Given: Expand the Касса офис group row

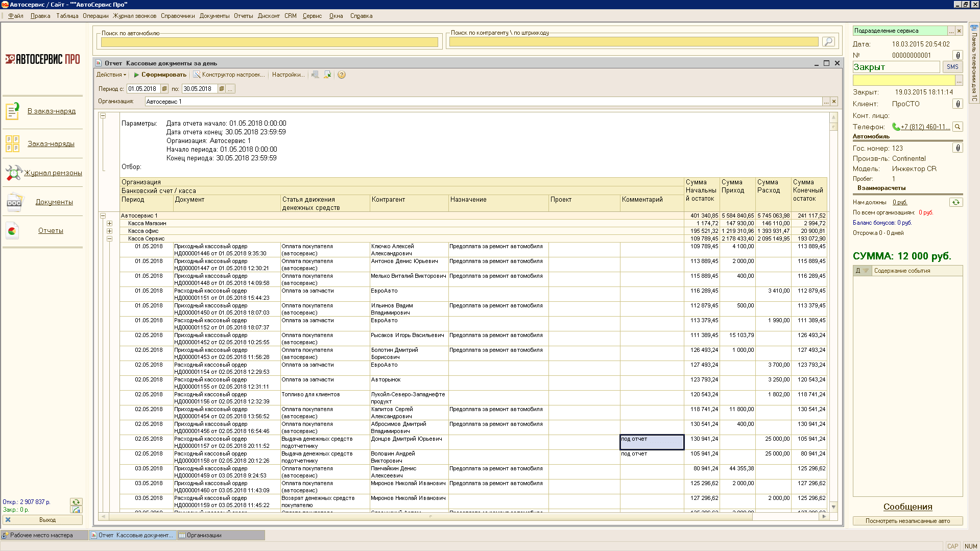Looking at the screenshot, I should 109,231.
